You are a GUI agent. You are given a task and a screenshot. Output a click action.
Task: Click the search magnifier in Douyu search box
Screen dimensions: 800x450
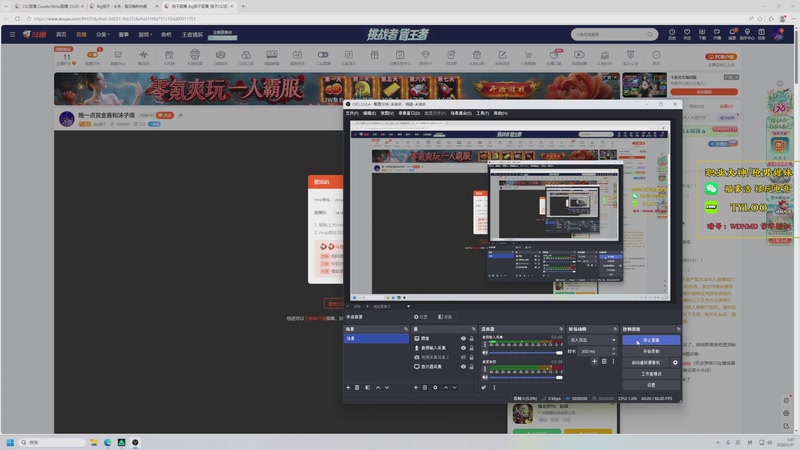(x=649, y=35)
